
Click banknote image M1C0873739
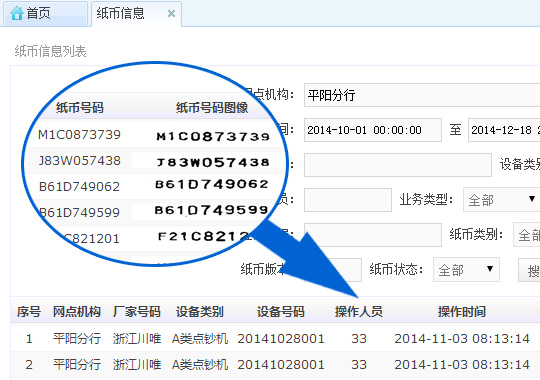tap(212, 136)
